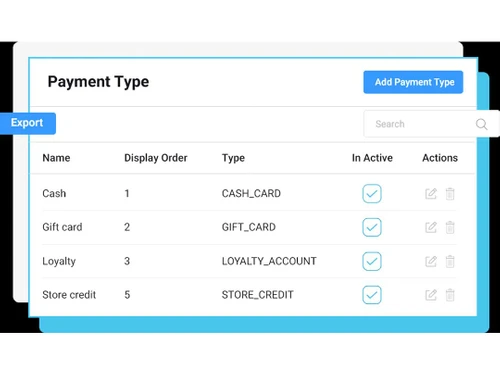Click the Actions column header
The width and height of the screenshot is (500, 375).
tap(440, 158)
